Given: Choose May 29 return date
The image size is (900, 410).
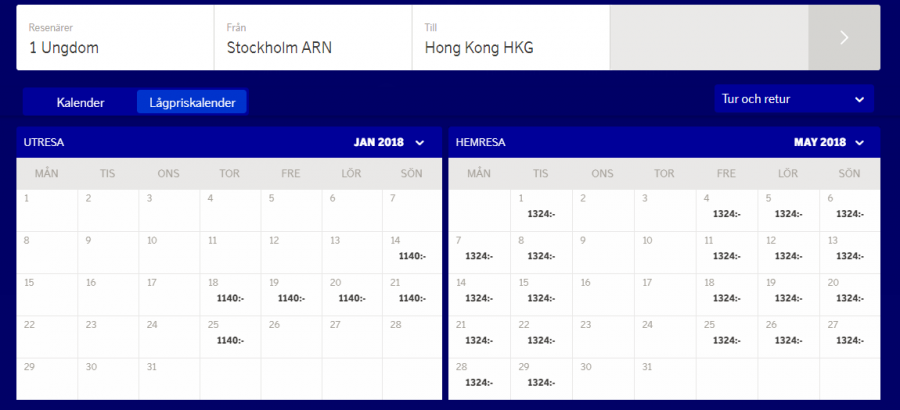Looking at the screenshot, I should coord(540,378).
